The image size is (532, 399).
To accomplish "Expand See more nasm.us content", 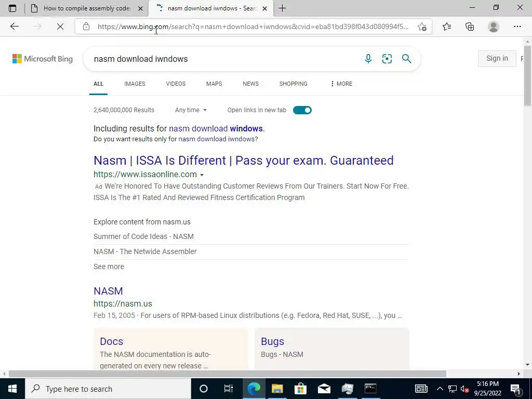I will pos(109,267).
